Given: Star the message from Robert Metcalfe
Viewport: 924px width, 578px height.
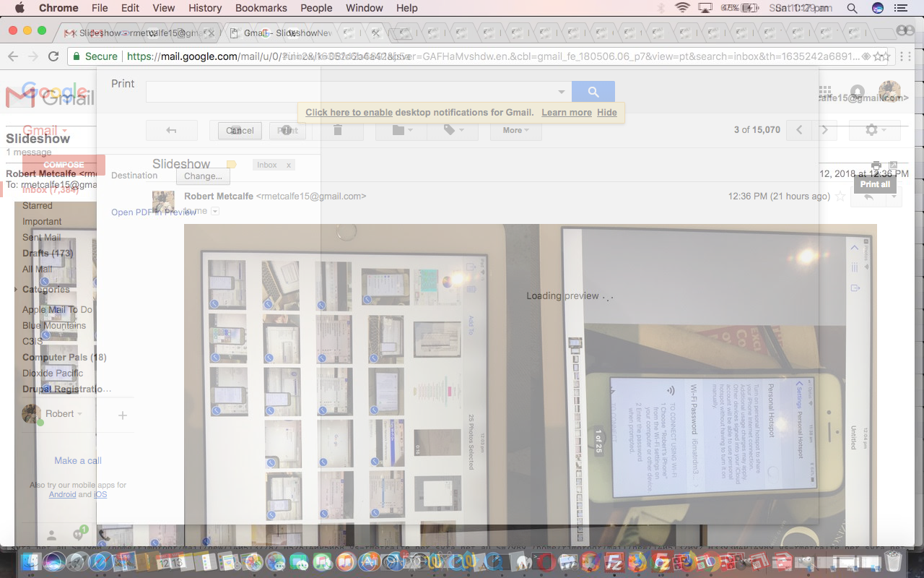Looking at the screenshot, I should pyautogui.click(x=840, y=197).
